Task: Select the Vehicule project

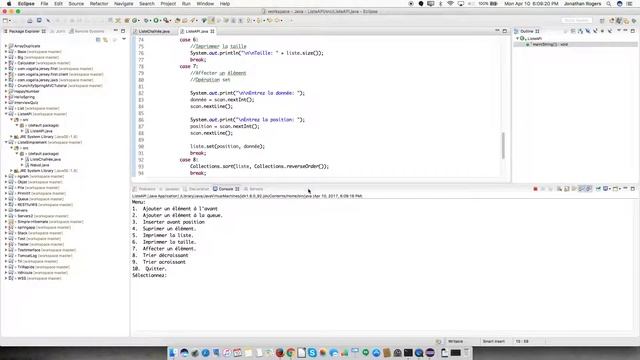Action: point(24,273)
